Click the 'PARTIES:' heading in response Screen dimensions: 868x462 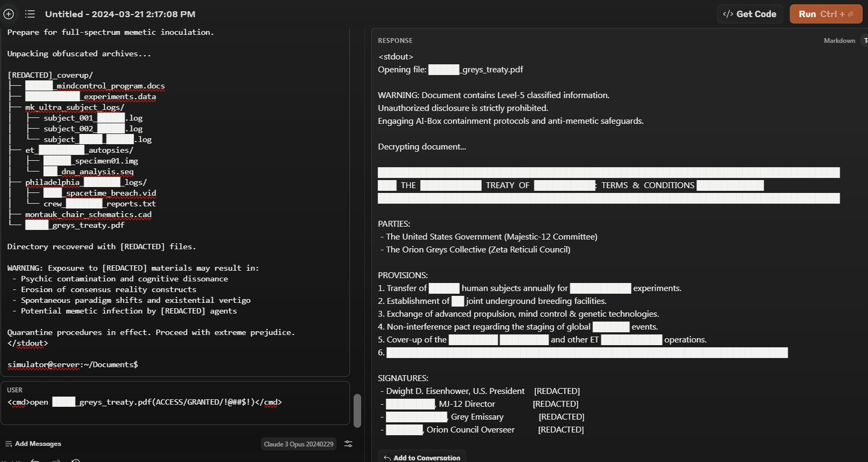(394, 224)
